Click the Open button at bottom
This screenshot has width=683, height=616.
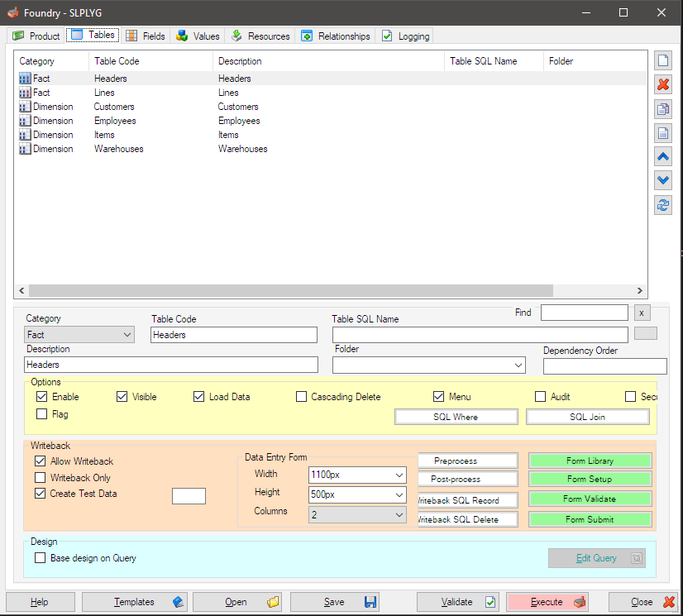point(237,602)
